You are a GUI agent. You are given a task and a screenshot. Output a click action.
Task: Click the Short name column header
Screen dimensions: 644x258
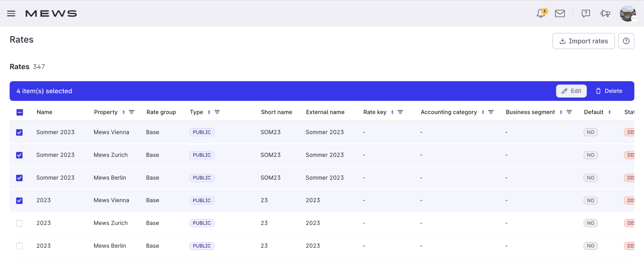point(277,112)
